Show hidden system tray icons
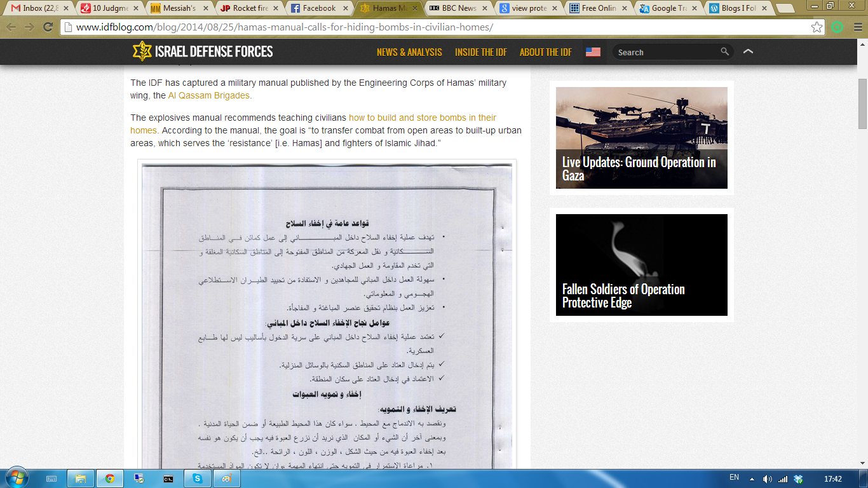 [752, 478]
